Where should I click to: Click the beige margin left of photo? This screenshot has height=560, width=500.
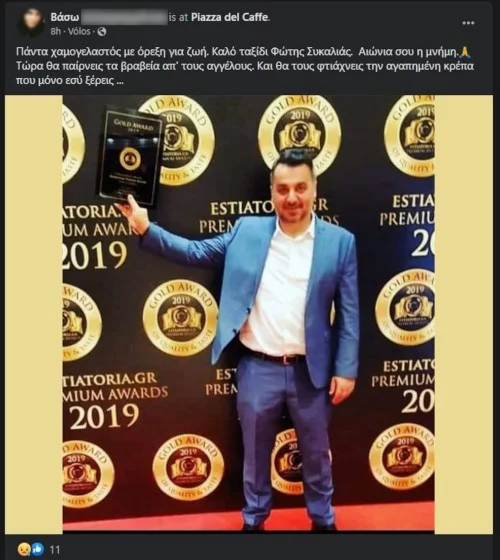(34, 314)
